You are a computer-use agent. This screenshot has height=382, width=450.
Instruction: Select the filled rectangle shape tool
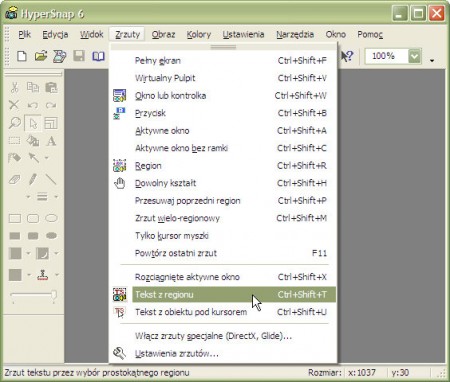click(14, 236)
